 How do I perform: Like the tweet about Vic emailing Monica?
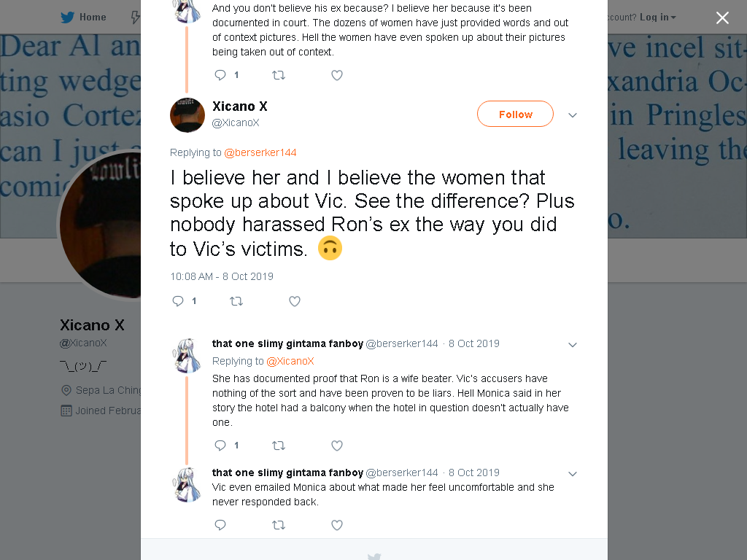[x=337, y=525]
